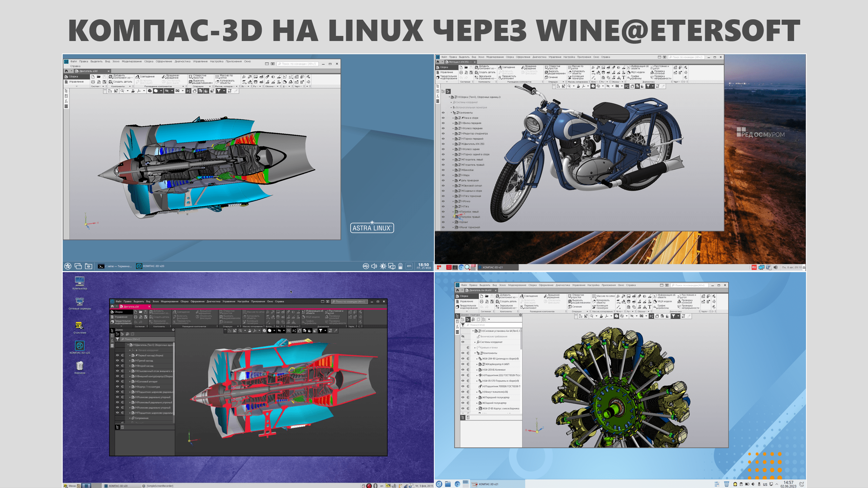Click 'Коллекция геометрии' in motorcycle window ribbon

[x=576, y=77]
